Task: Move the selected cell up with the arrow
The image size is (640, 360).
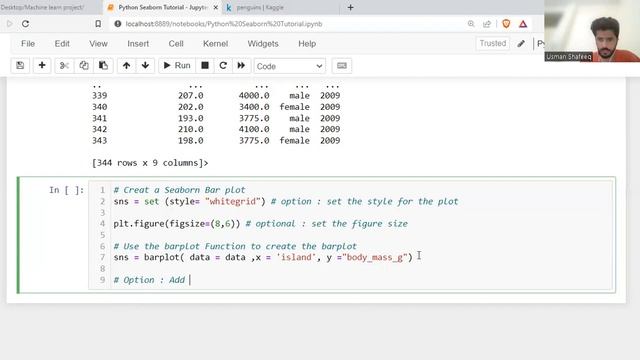Action: click(127, 65)
